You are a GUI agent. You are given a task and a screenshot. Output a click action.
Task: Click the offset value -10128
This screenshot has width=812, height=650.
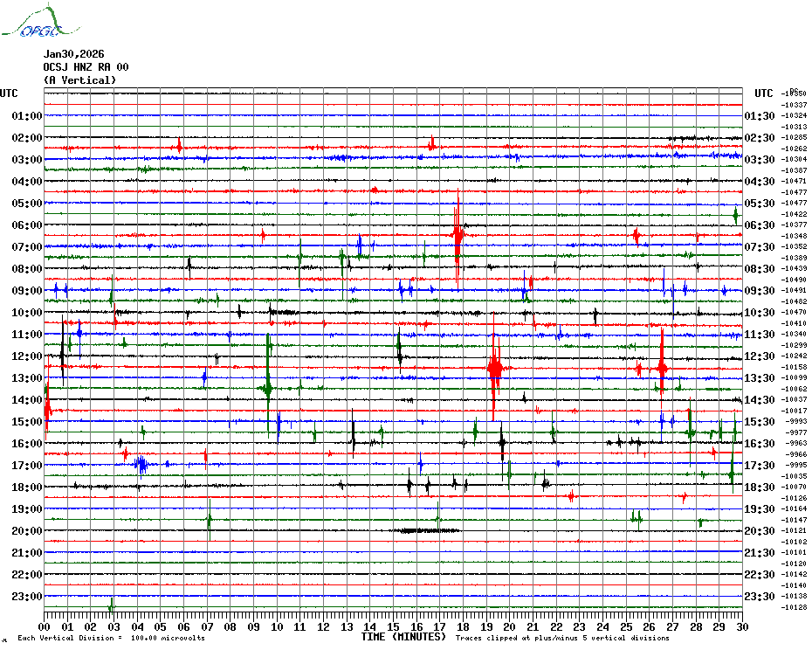794,607
